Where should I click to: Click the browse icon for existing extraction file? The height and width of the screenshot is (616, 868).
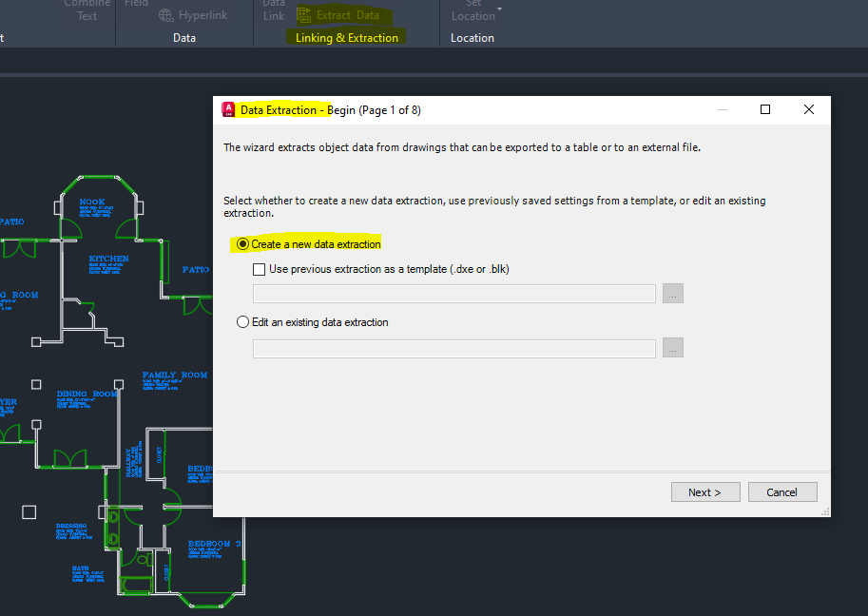pos(672,347)
